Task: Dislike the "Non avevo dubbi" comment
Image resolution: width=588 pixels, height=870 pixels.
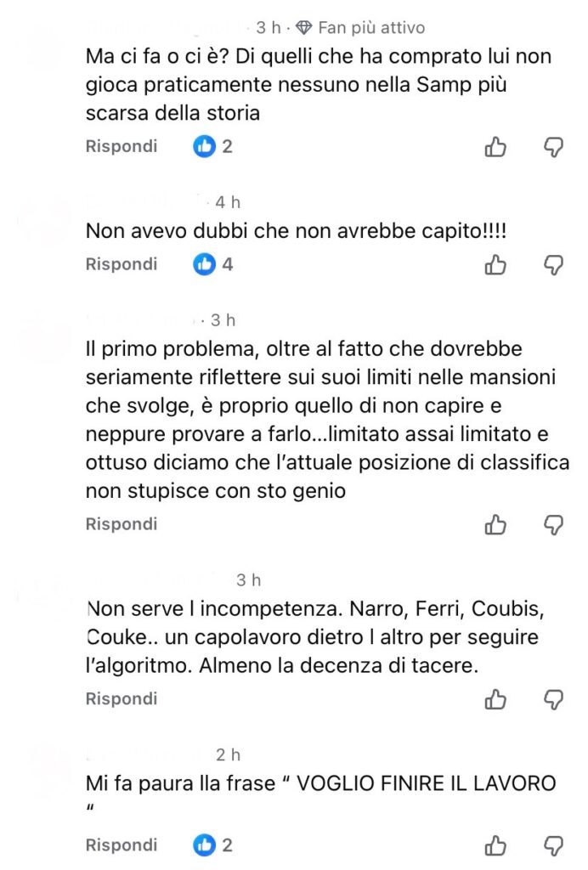Action: click(x=553, y=265)
